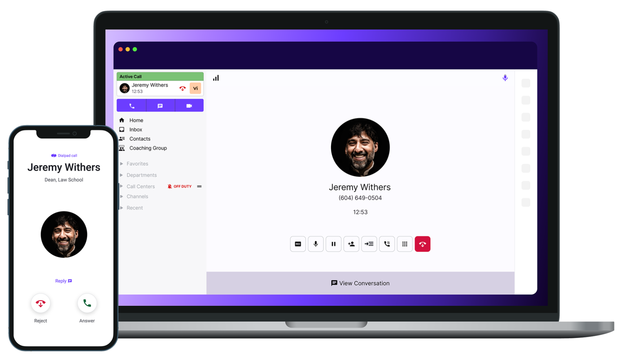Select the Coaching Group menu item

[147, 148]
